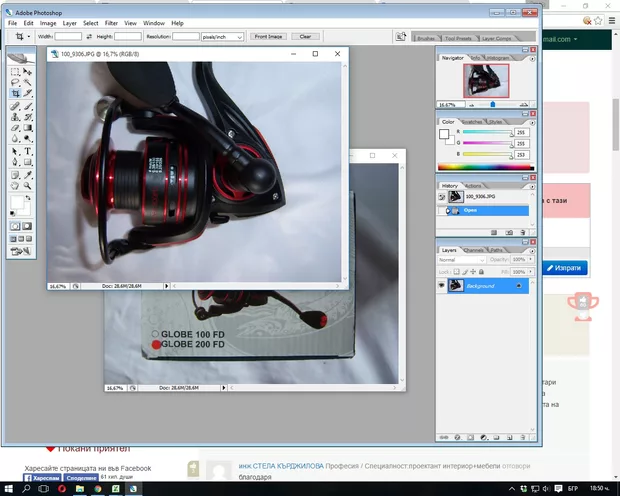
Task: Open the pixels/inch resolution units dropdown
Action: 221,36
